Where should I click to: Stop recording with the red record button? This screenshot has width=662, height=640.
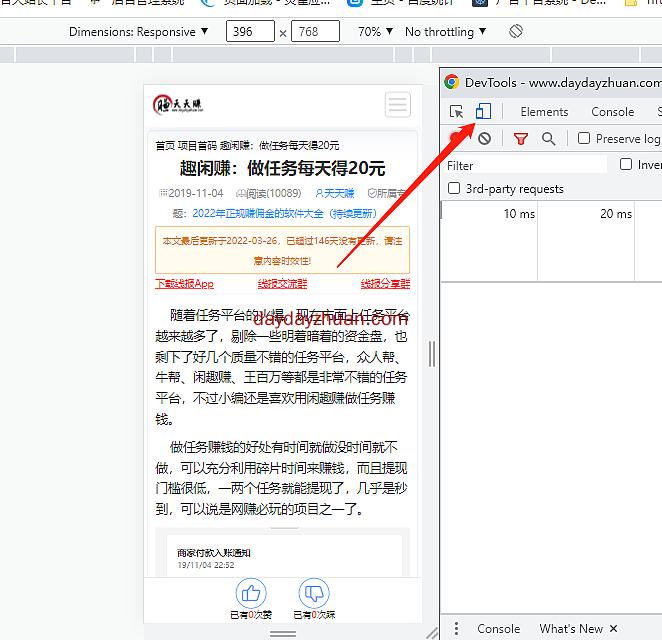pyautogui.click(x=456, y=138)
